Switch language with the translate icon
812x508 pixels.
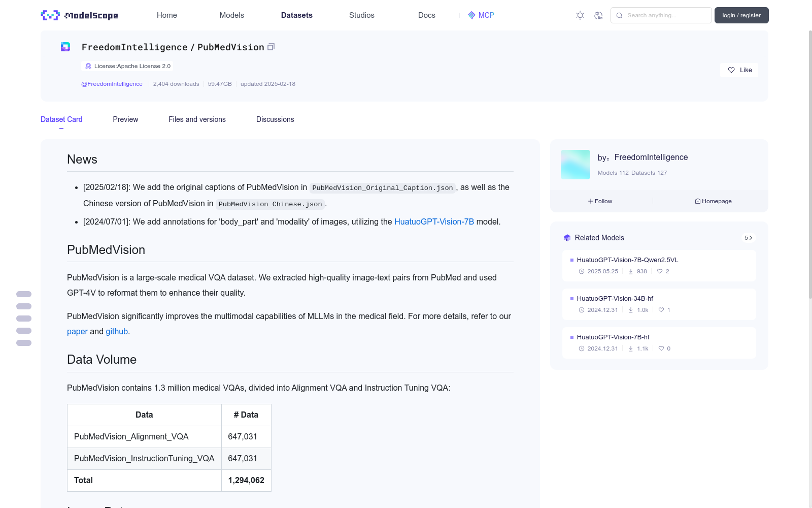598,15
